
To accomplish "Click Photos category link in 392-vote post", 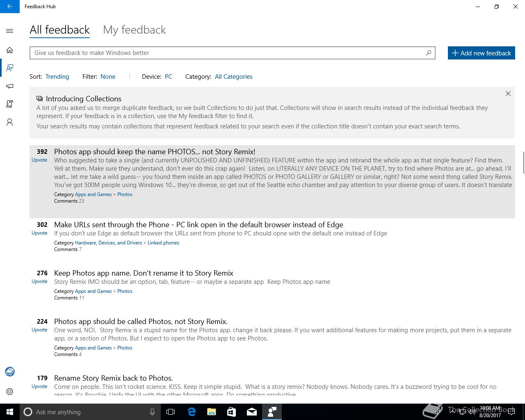I will coord(125,194).
